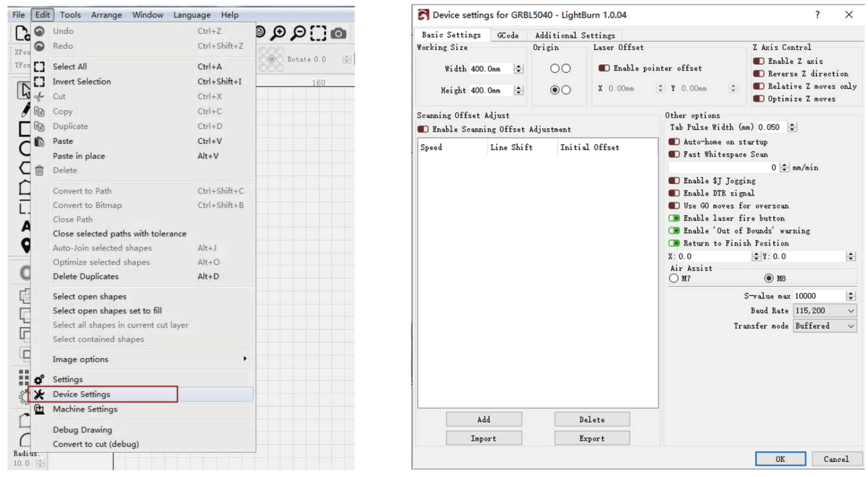Viewport: 868px width, 477px height.
Task: Toggle Reverse Z direction switch
Action: point(758,73)
